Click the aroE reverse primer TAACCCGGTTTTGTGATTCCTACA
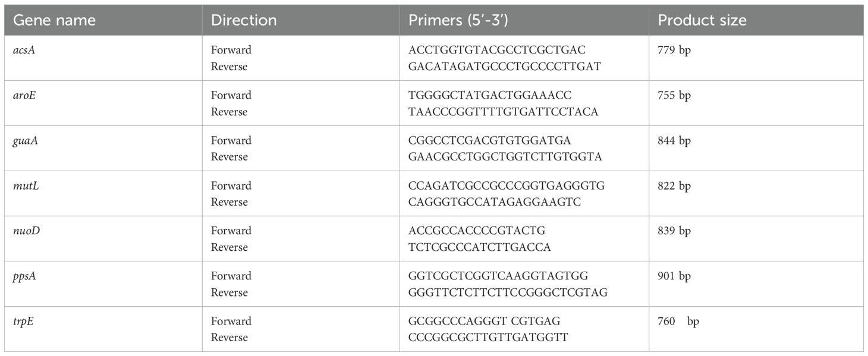 click(x=503, y=112)
